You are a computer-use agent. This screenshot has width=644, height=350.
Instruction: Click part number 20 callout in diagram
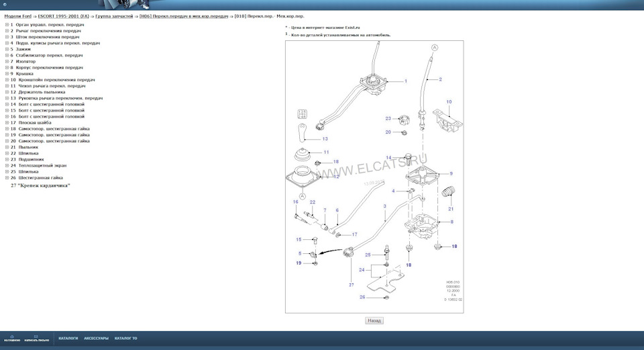[x=388, y=132]
